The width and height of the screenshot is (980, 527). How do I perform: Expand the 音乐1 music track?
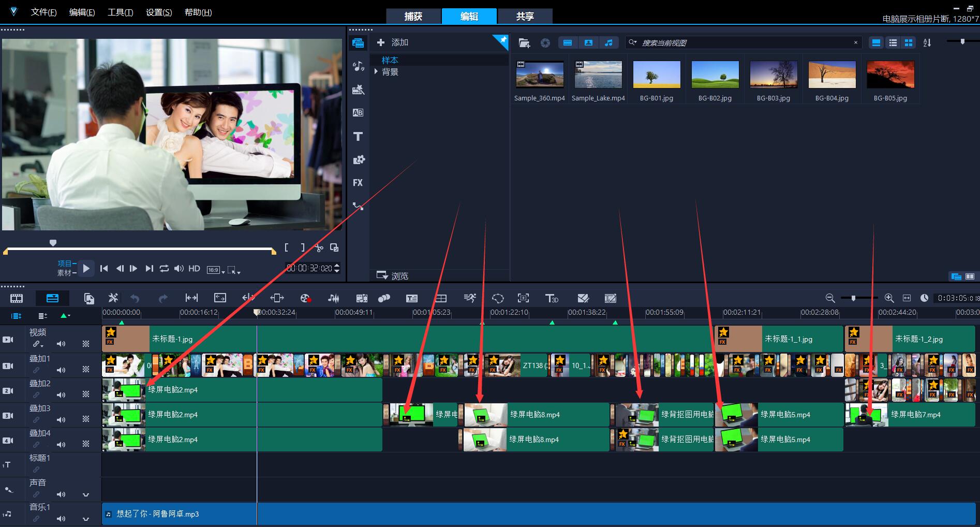tap(86, 519)
